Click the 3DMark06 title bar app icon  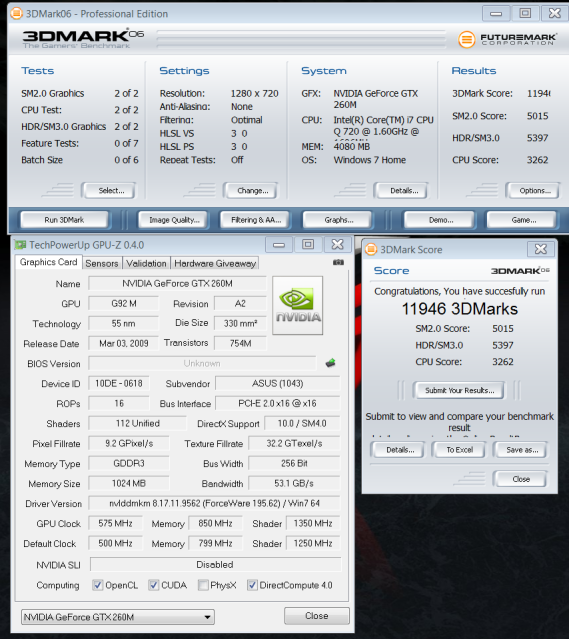click(17, 13)
